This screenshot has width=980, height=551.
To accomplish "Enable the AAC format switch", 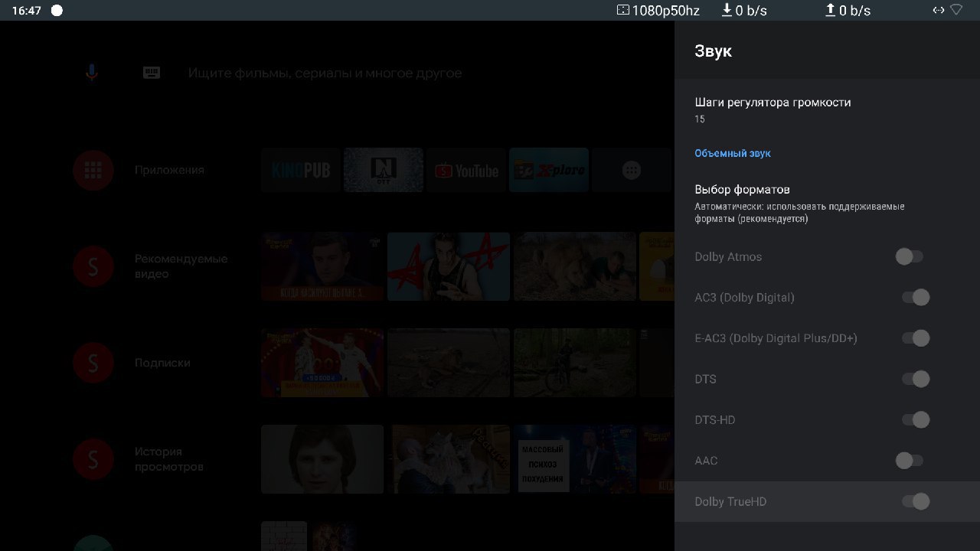I will [910, 460].
